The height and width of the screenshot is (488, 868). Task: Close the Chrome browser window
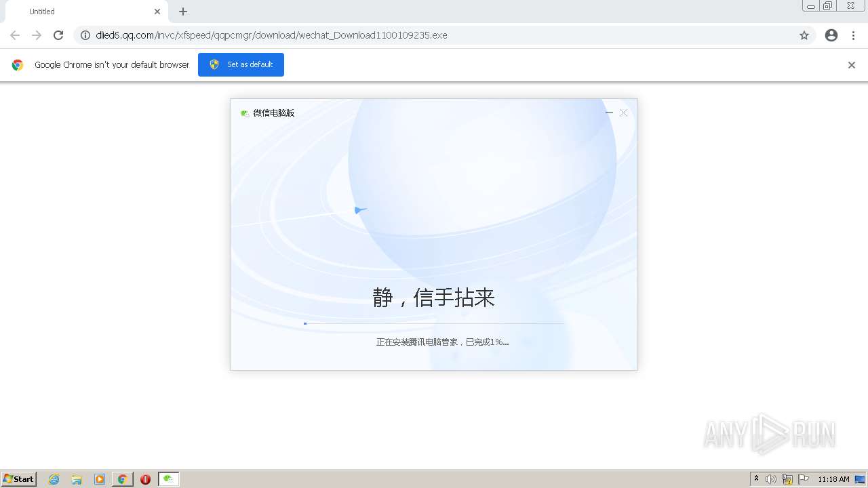[x=850, y=6]
